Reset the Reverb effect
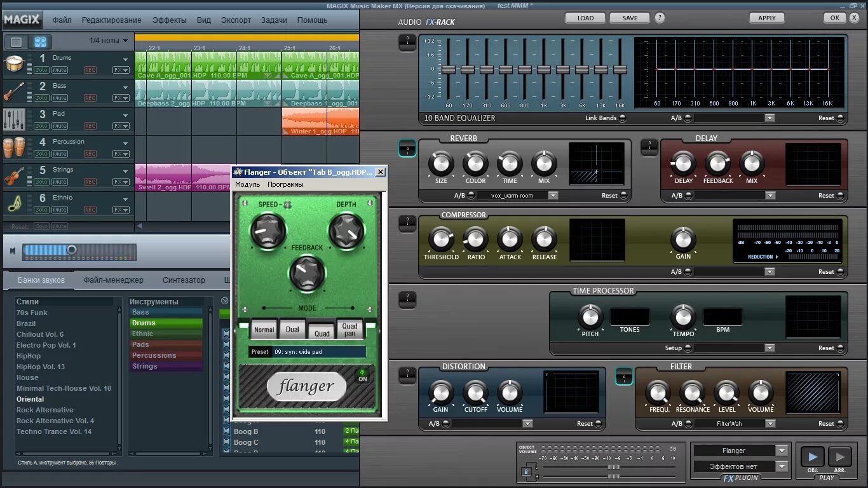 pos(624,195)
